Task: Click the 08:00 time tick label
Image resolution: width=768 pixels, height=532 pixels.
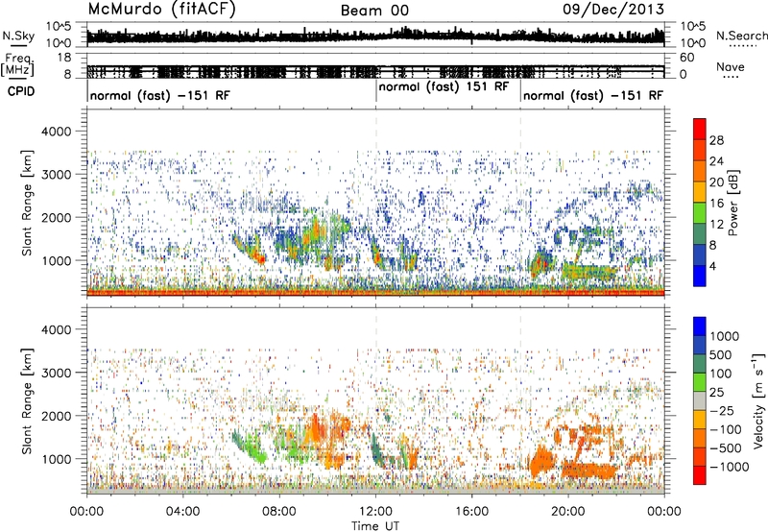Action: [279, 512]
